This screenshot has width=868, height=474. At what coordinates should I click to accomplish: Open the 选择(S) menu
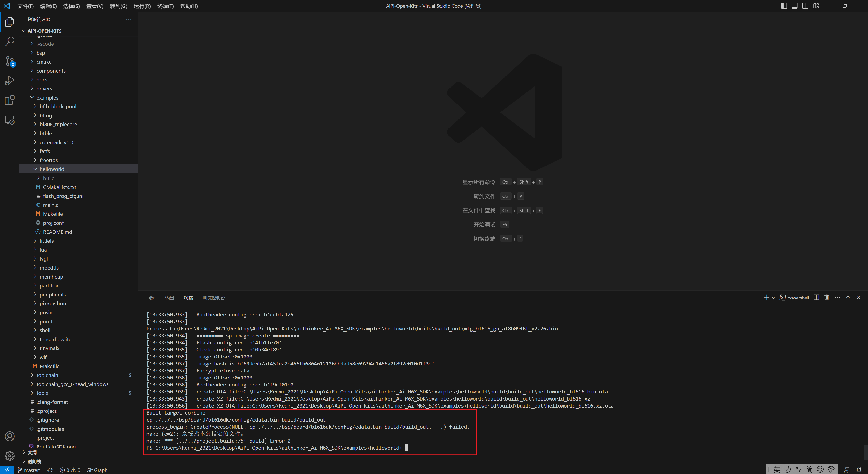[x=71, y=6]
